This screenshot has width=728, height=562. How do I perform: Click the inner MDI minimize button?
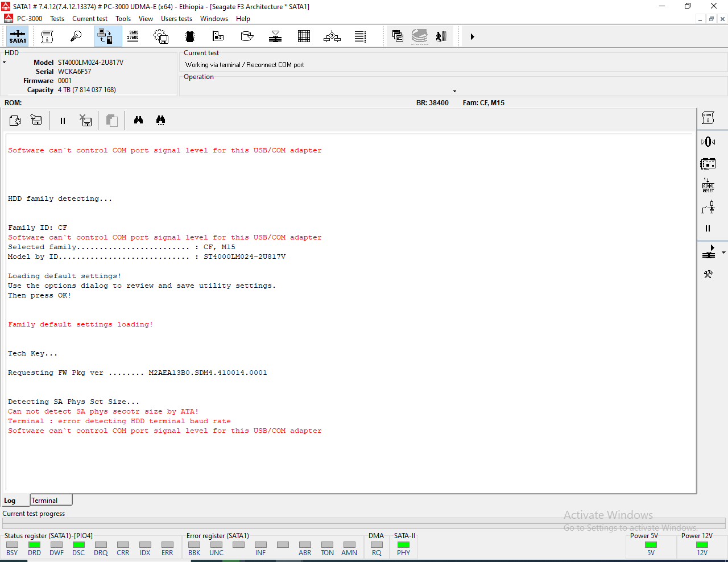pyautogui.click(x=700, y=19)
